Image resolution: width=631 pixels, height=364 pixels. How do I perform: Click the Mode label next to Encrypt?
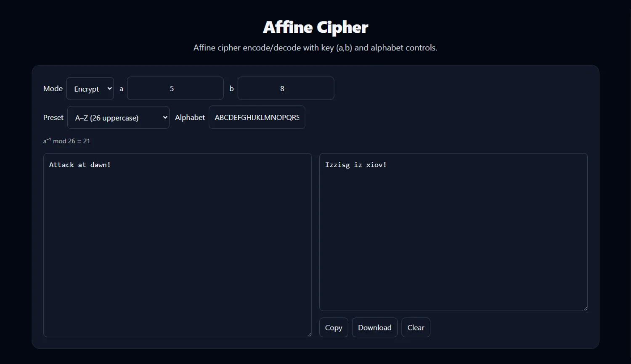pos(53,88)
